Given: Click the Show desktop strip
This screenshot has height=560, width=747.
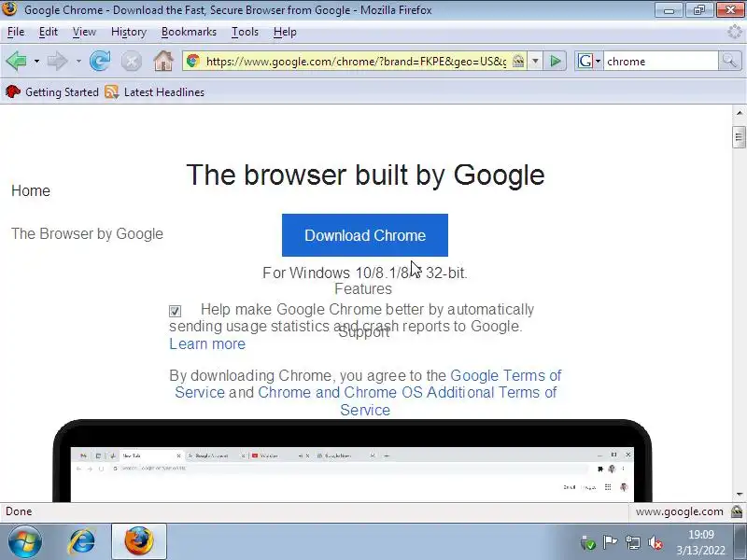Looking at the screenshot, I should (x=739, y=541).
